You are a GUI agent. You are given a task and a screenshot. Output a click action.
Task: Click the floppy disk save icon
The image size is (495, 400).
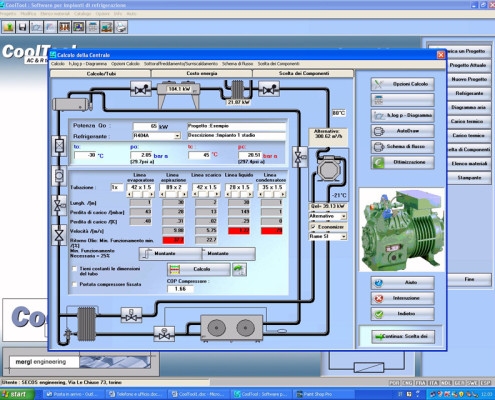pos(23,27)
